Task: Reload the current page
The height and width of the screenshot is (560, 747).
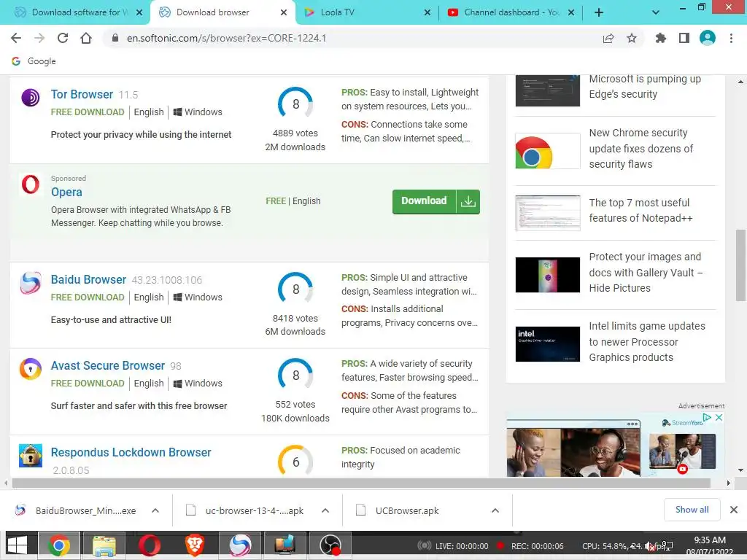Action: (x=63, y=38)
